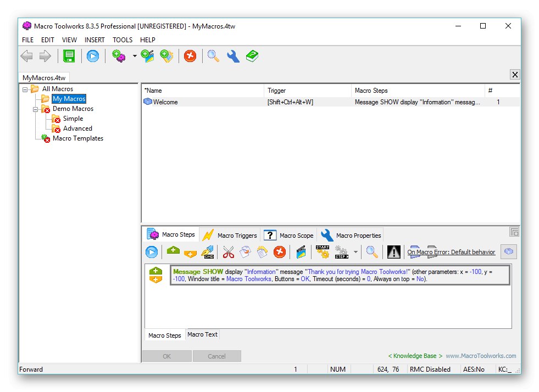Sort by the Name column header
539x392 pixels.
point(203,91)
